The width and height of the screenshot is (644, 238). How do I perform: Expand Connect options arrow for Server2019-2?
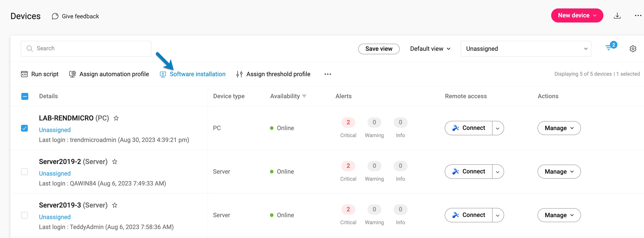[498, 172]
